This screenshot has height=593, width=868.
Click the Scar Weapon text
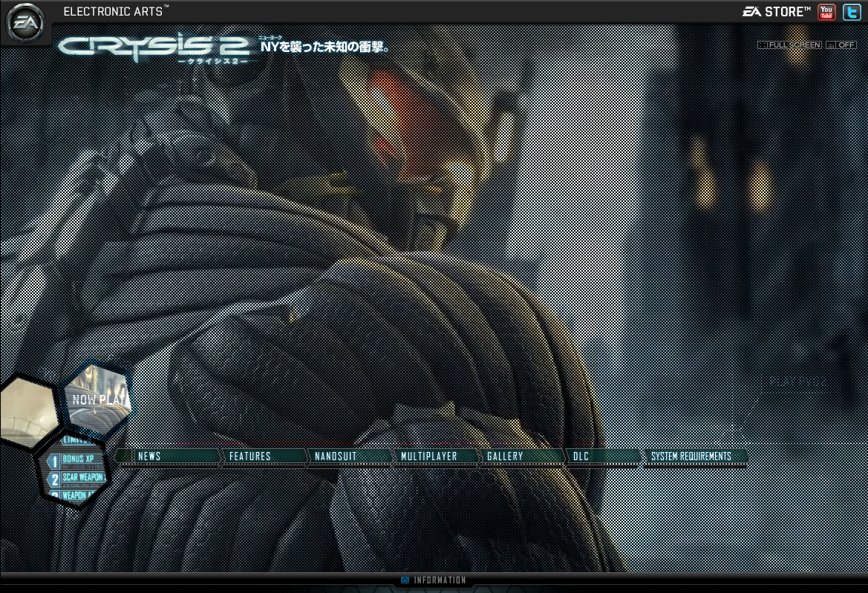coord(83,477)
